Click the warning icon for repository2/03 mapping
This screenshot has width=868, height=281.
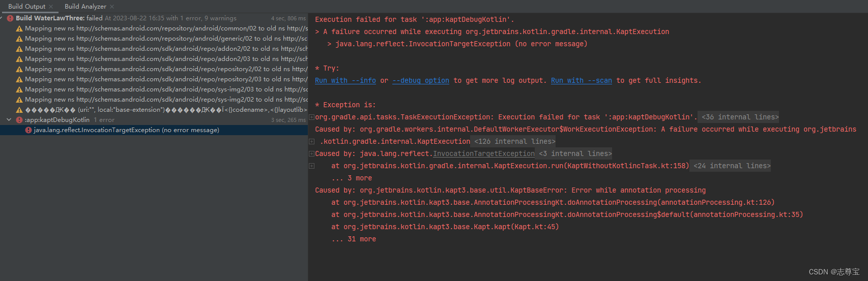pos(19,79)
